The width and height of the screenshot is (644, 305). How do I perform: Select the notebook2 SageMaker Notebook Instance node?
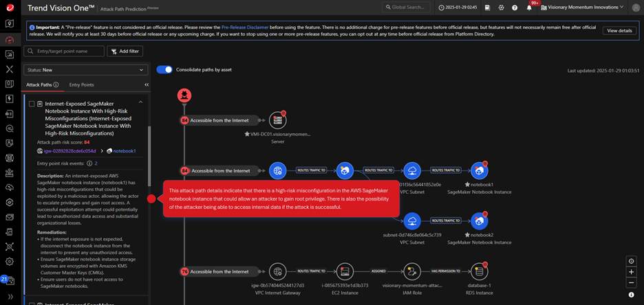tap(479, 221)
